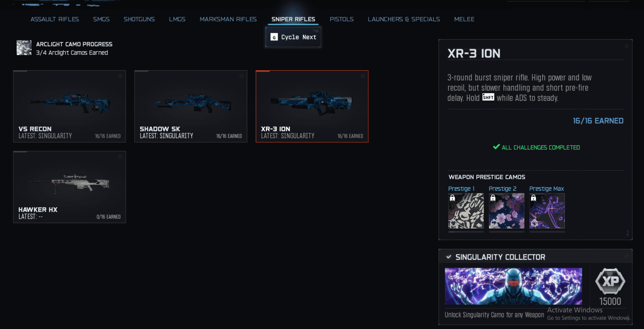Image resolution: width=644 pixels, height=329 pixels.
Task: Select the Prestige 1 camo thumbnail
Action: tap(466, 211)
